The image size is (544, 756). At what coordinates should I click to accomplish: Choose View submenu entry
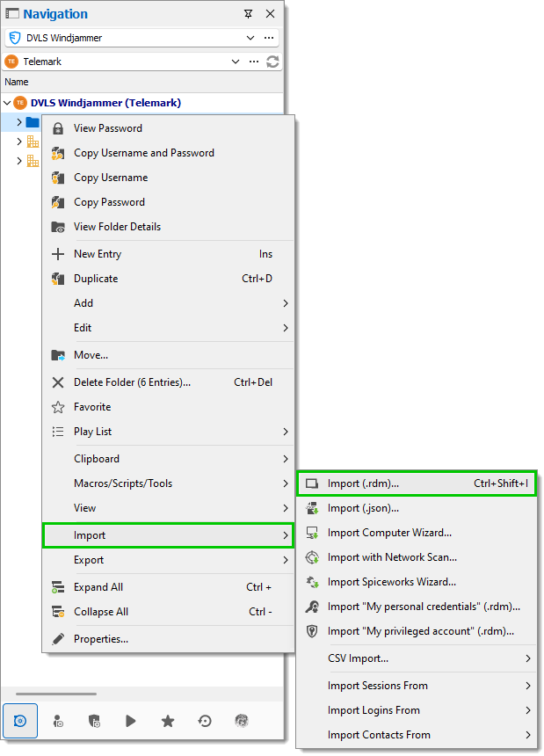[x=168, y=508]
